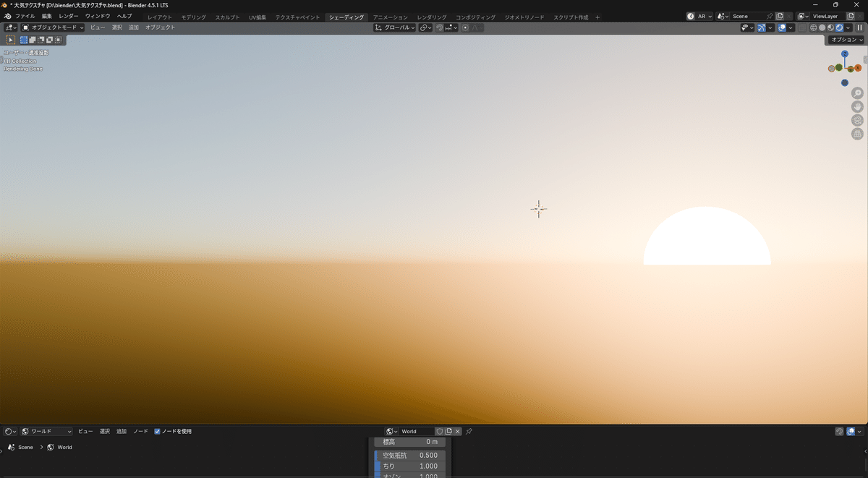
Task: Pause the viewport render preview
Action: [860, 27]
